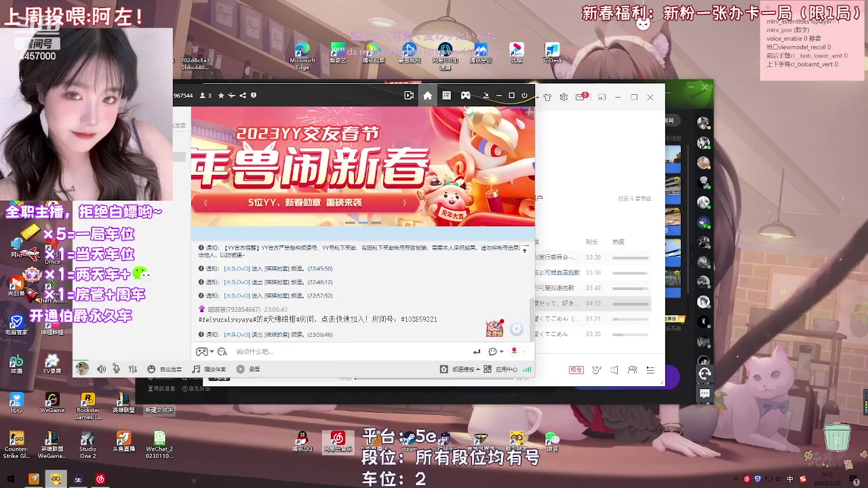868x488 pixels.
Task: Open Rockstar Games Launcher desktop icon
Action: (87, 406)
